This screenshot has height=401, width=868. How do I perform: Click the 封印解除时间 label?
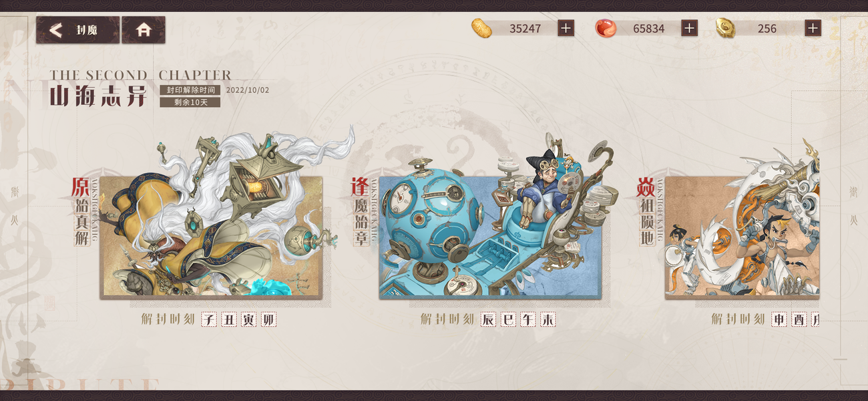point(190,90)
